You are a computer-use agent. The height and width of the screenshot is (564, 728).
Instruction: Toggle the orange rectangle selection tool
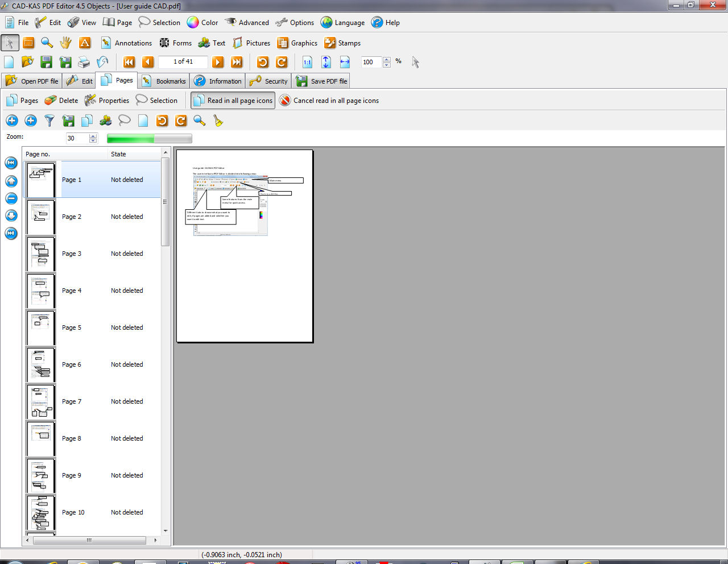coord(28,43)
